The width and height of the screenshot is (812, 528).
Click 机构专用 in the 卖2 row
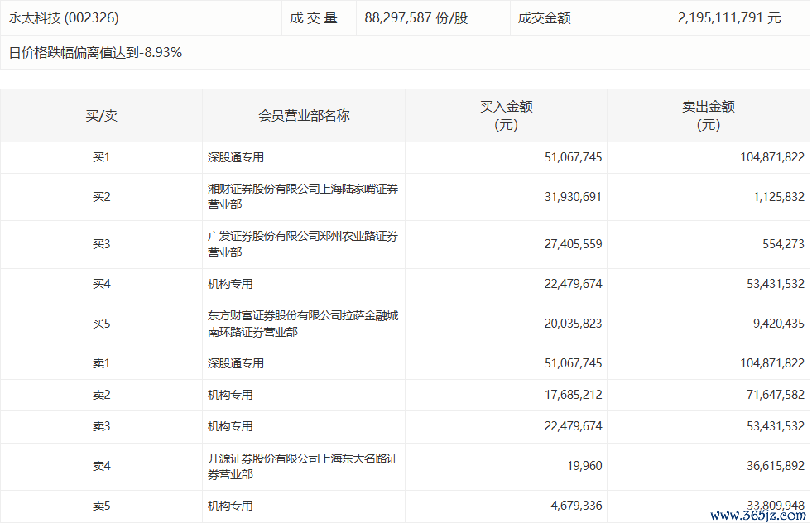pyautogui.click(x=230, y=396)
